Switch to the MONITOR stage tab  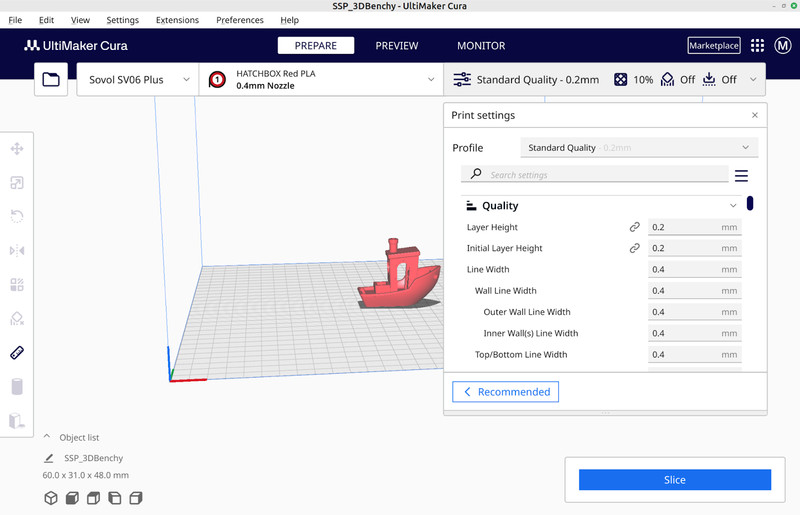pos(481,45)
